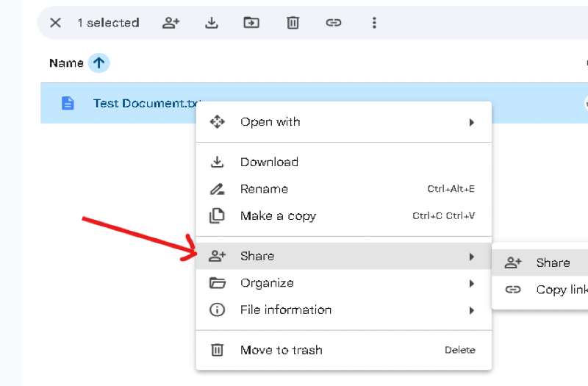Image resolution: width=588 pixels, height=386 pixels.
Task: Click the copy link icon in toolbar
Action: click(334, 23)
